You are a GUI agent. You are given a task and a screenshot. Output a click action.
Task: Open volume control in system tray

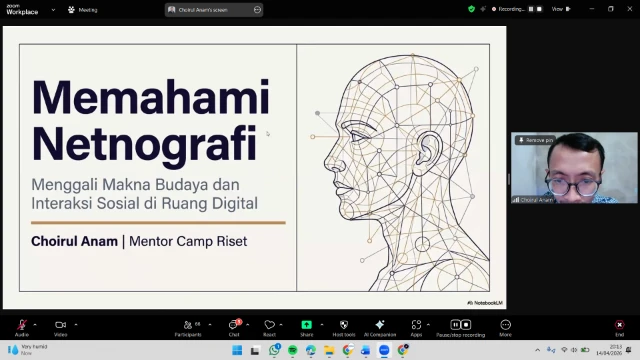pyautogui.click(x=574, y=350)
